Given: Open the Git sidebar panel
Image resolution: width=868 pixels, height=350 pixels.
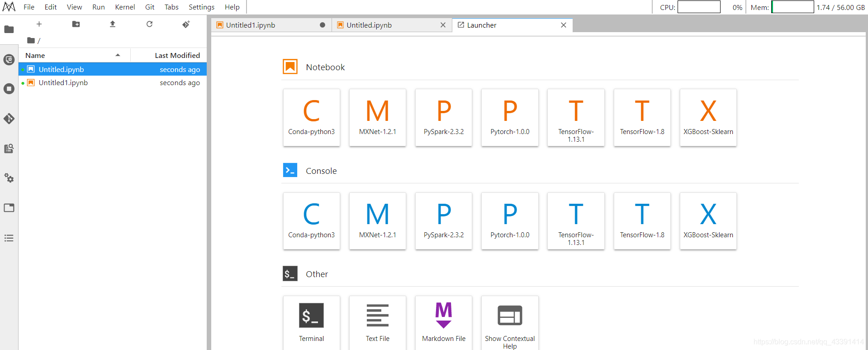Looking at the screenshot, I should point(9,119).
